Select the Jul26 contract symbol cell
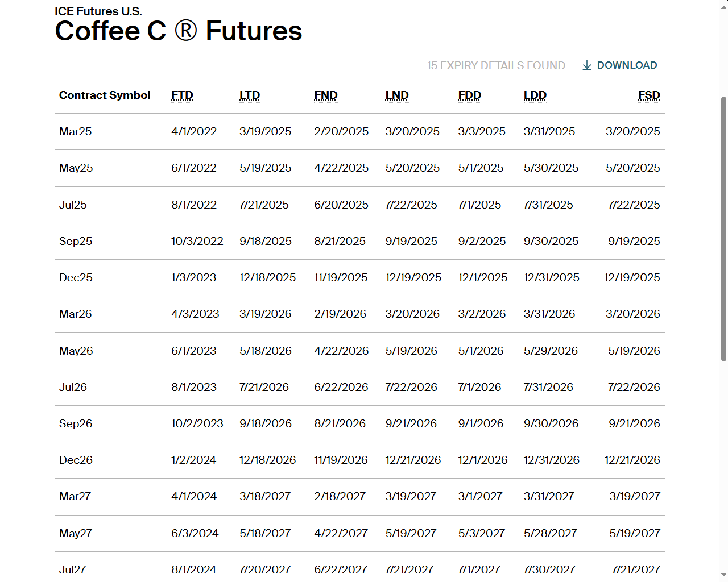 pyautogui.click(x=73, y=387)
